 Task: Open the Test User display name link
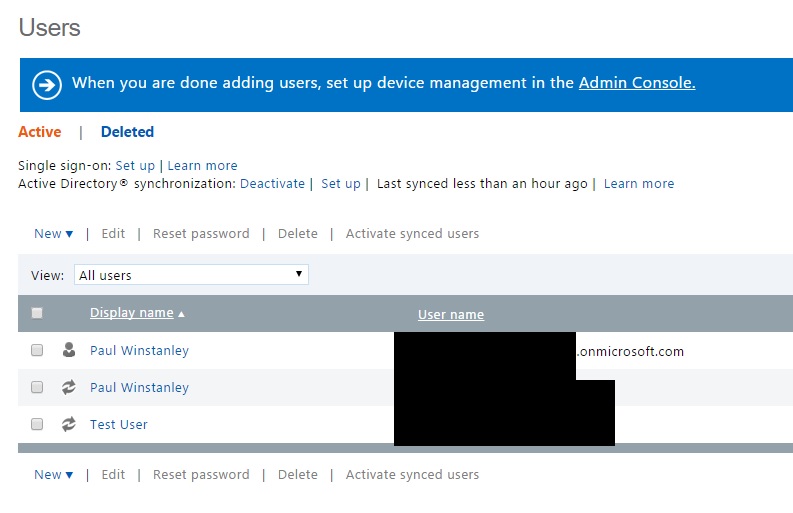point(118,424)
